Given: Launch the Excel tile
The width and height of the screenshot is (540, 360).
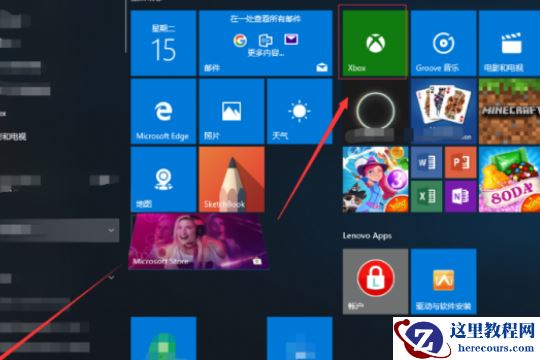Looking at the screenshot, I should [427, 196].
